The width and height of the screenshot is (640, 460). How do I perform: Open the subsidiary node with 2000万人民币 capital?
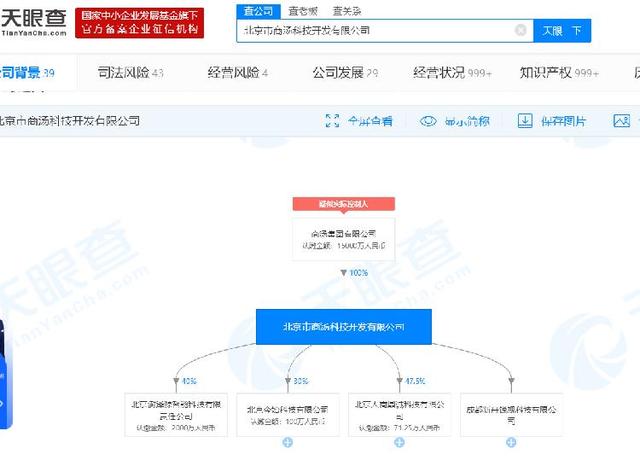176,415
